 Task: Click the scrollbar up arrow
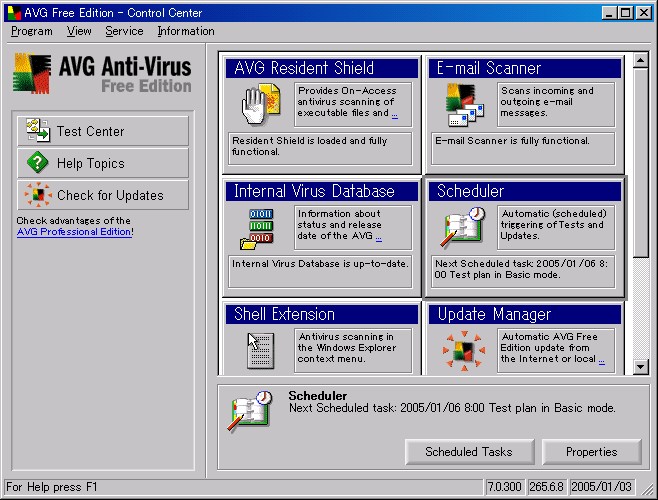pos(640,61)
